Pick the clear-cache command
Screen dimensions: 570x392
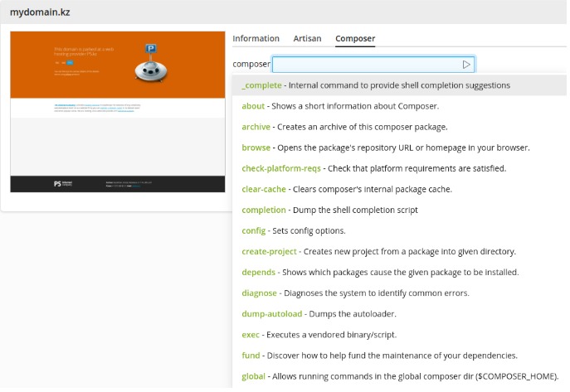[399, 189]
